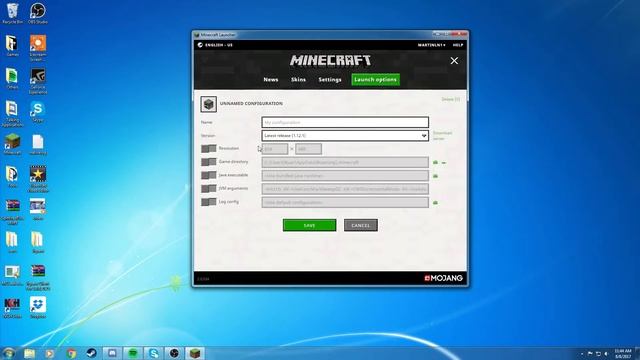Open the filmstrip-and-star video editor desktop icon
640x360 pixels.
(x=38, y=179)
